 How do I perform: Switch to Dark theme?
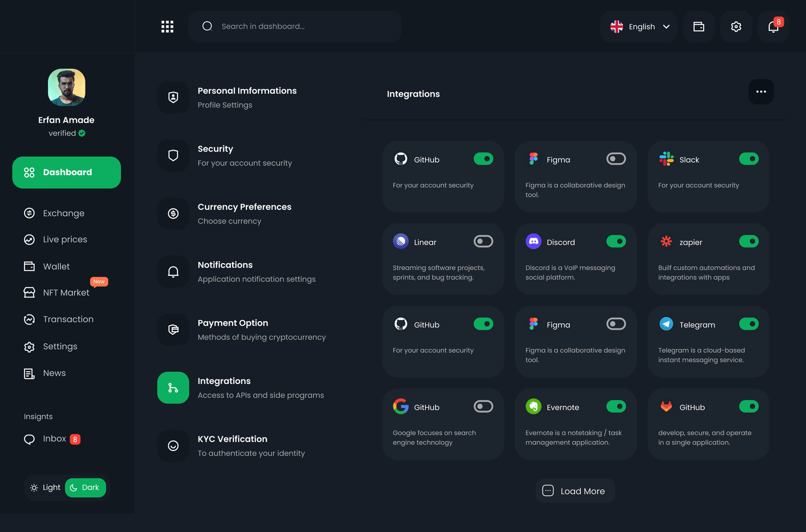pos(86,488)
